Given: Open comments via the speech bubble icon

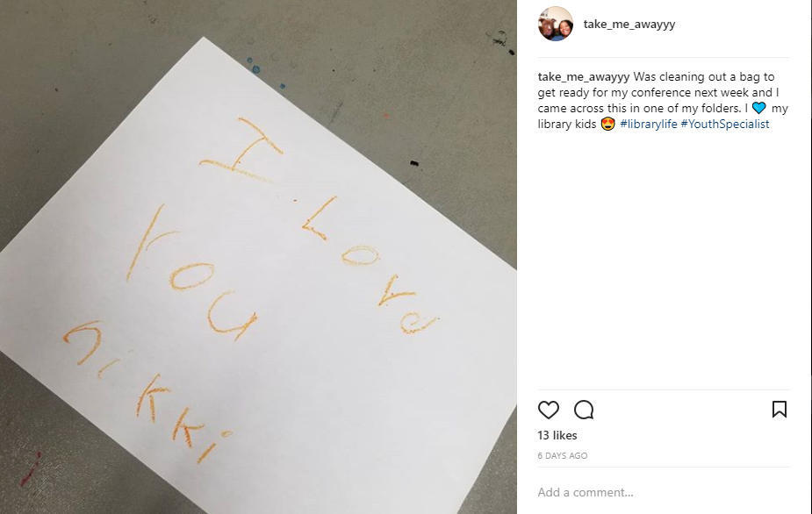Looking at the screenshot, I should 584,410.
